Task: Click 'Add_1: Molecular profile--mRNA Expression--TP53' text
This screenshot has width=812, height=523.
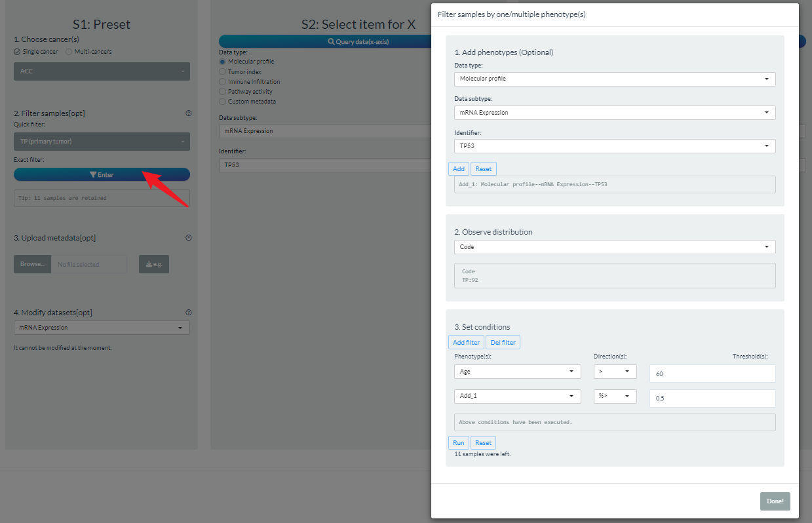Action: [x=533, y=184]
